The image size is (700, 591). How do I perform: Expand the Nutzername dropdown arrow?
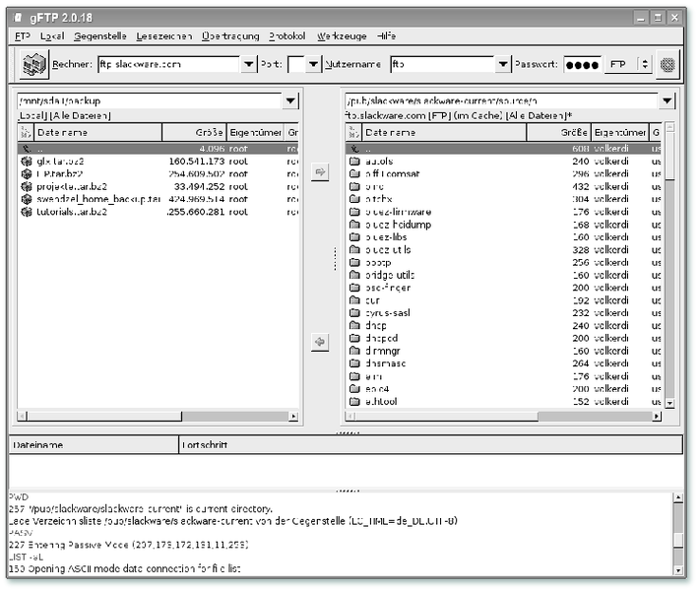[504, 65]
